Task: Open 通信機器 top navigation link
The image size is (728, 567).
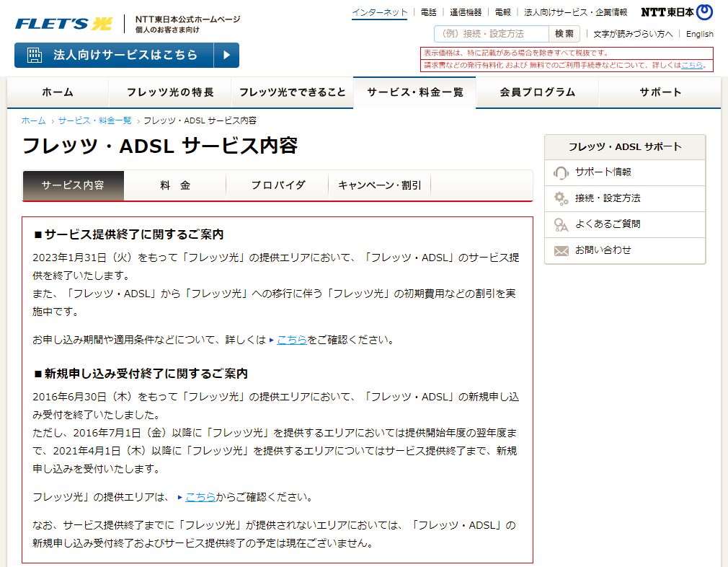Action: 466,12
